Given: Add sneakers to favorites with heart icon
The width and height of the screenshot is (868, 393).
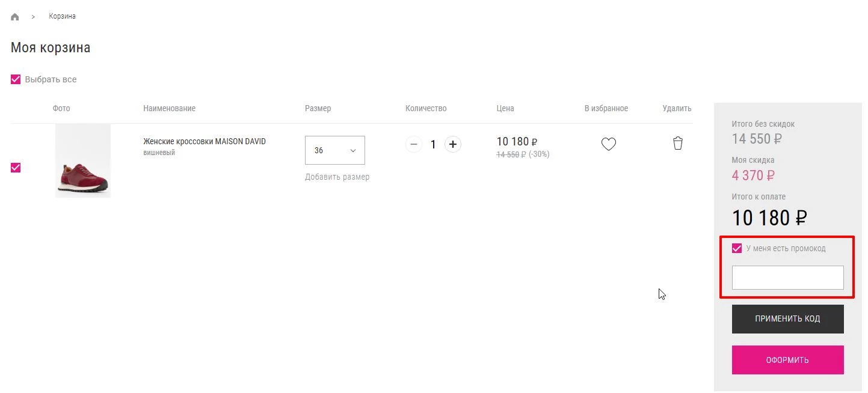Looking at the screenshot, I should (609, 144).
